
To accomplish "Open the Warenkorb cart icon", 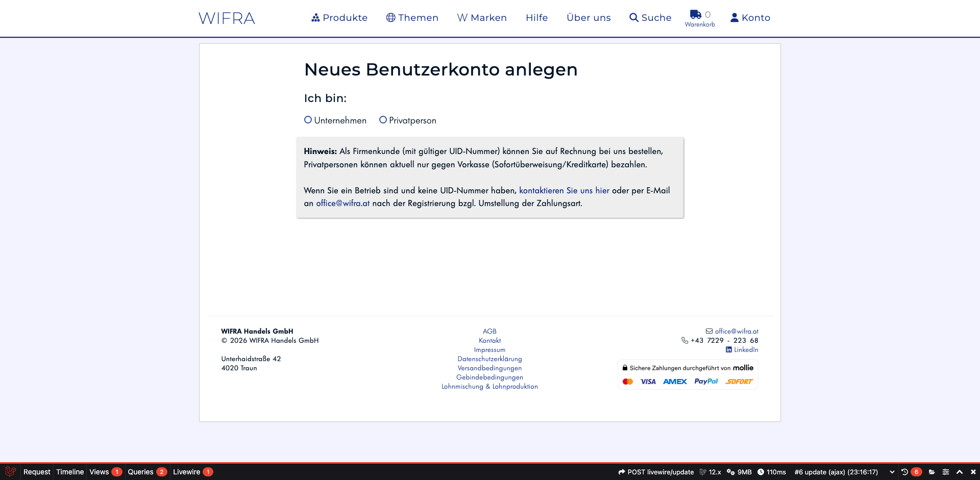I will click(696, 15).
